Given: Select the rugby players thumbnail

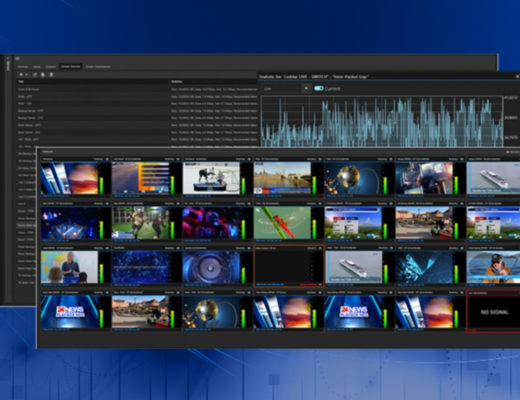Looking at the screenshot, I should (141, 223).
